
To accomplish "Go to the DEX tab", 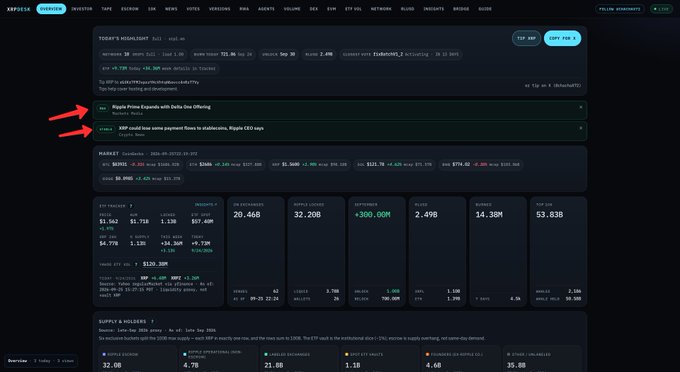I will coord(314,9).
